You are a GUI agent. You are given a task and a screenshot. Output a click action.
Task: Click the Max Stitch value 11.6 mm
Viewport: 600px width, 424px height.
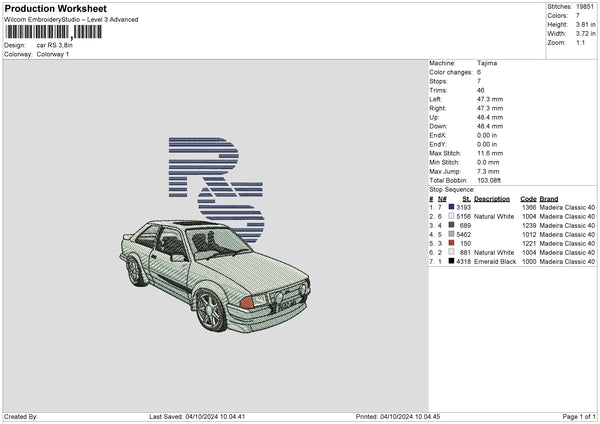pos(490,153)
